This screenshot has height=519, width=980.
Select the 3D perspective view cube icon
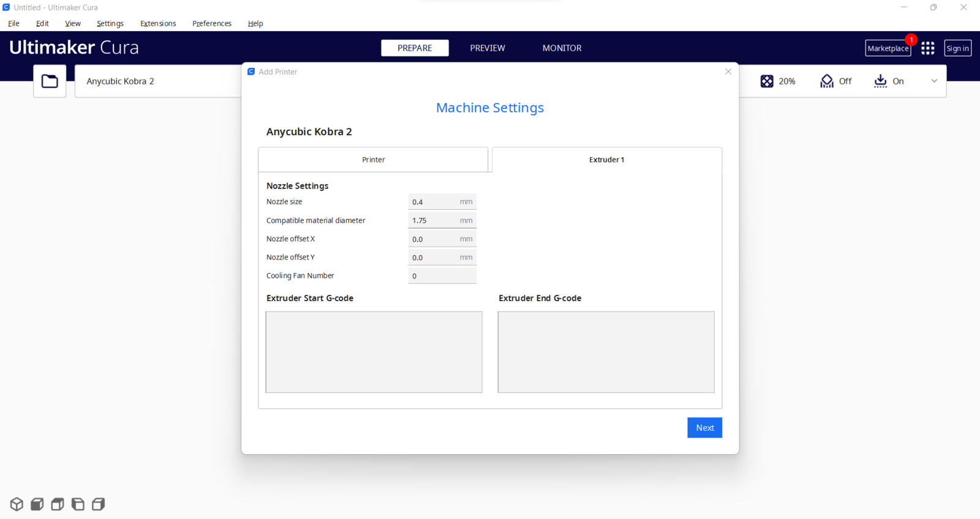click(x=17, y=504)
